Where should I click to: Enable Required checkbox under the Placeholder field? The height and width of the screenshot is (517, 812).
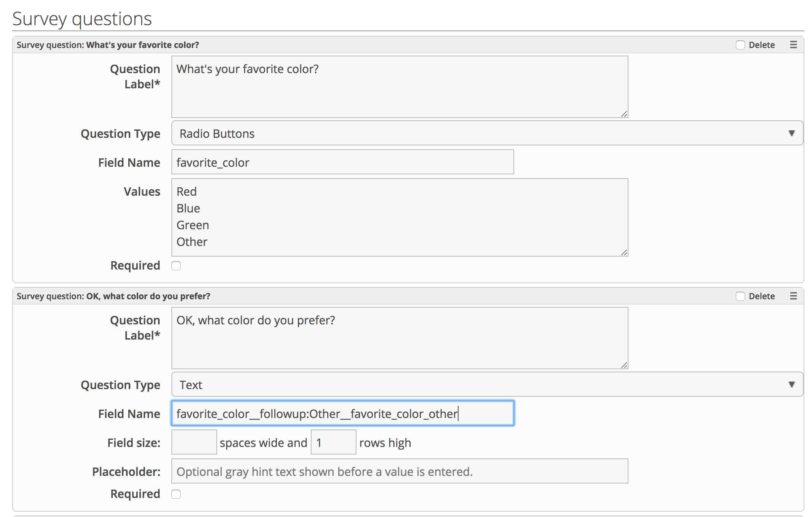[x=176, y=494]
